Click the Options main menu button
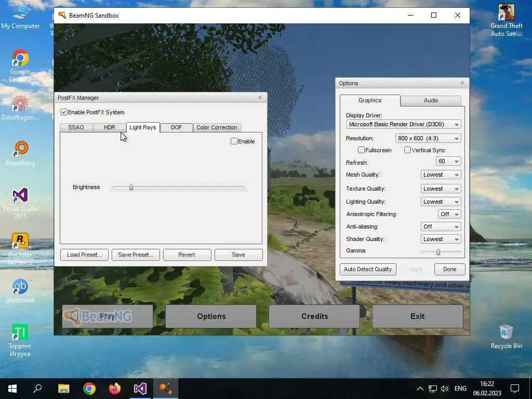Screen dimensions: 532x399 click(211, 316)
